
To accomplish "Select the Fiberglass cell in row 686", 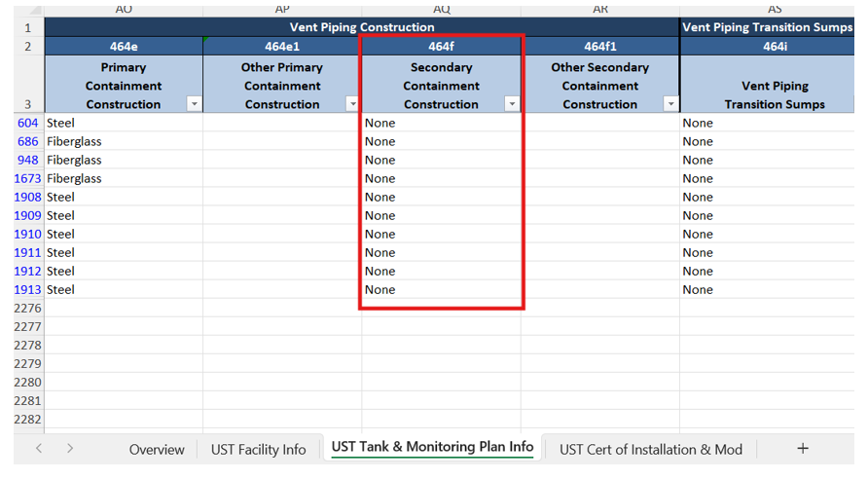I will pyautogui.click(x=124, y=141).
